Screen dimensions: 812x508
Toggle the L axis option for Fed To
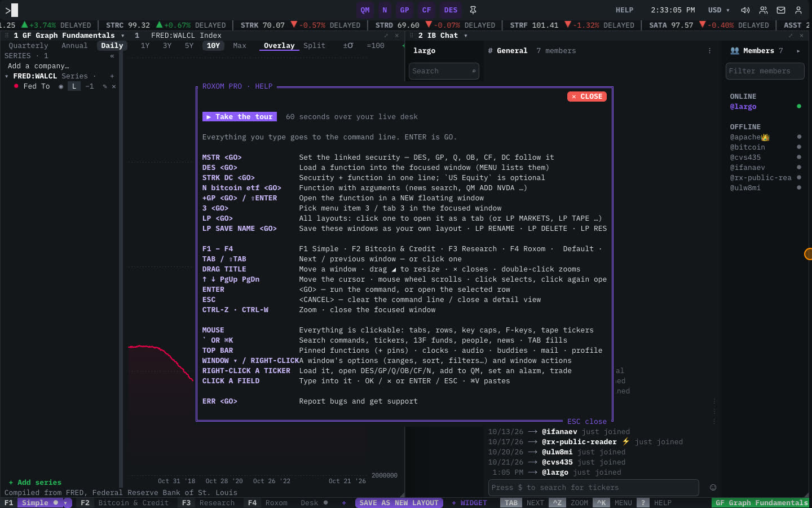[x=74, y=86]
